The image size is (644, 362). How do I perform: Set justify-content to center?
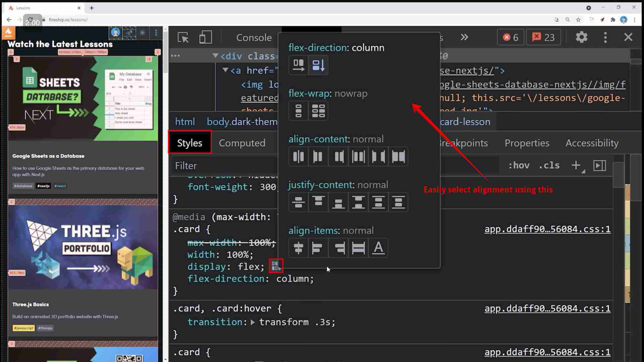point(298,202)
